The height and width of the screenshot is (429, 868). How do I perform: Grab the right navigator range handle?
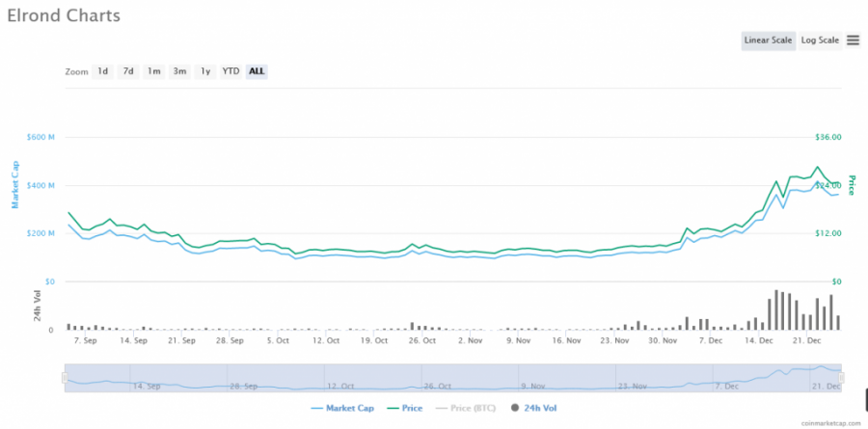coord(841,378)
